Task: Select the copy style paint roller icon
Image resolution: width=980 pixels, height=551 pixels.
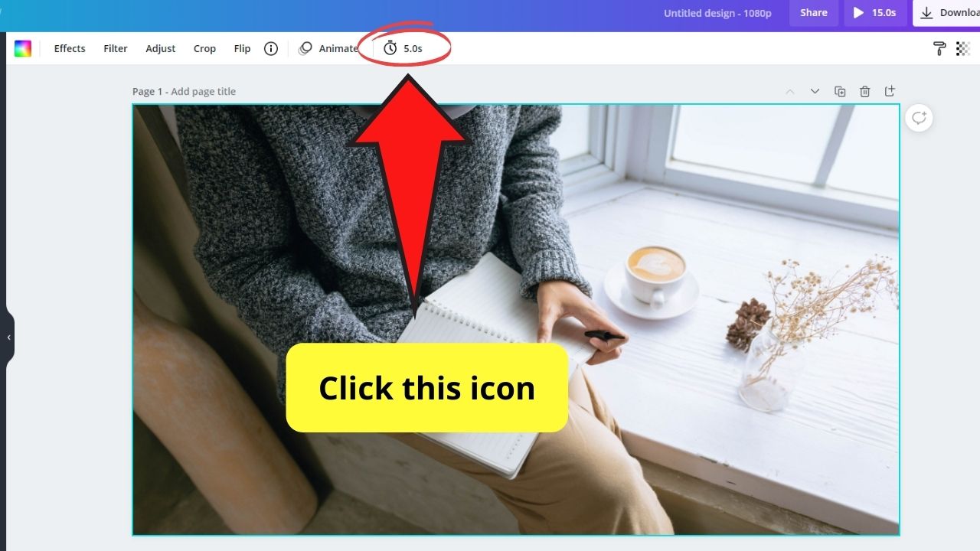Action: point(939,49)
